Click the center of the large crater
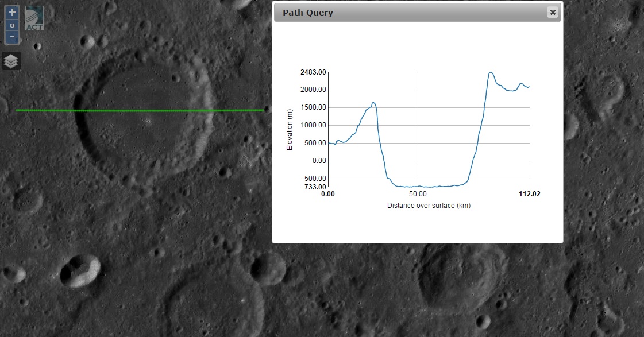 pos(144,112)
